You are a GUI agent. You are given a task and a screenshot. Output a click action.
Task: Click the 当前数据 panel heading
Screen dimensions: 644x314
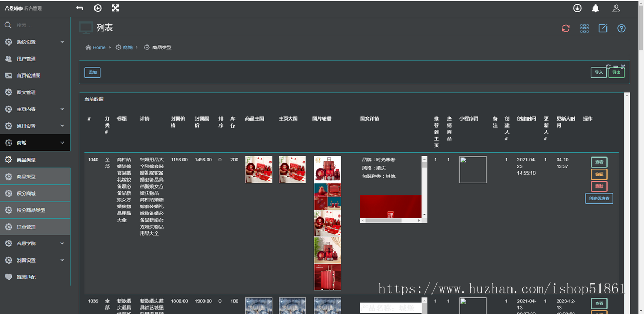(x=94, y=99)
